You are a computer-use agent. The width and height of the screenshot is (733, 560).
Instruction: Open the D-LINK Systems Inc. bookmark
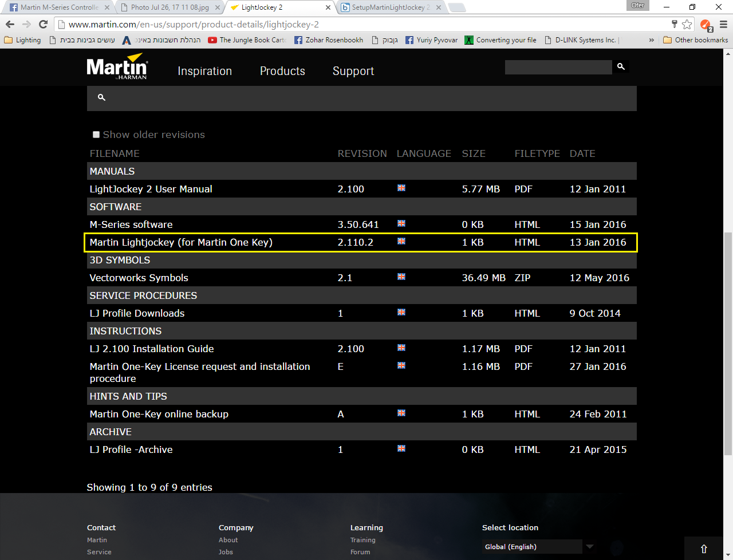[581, 40]
